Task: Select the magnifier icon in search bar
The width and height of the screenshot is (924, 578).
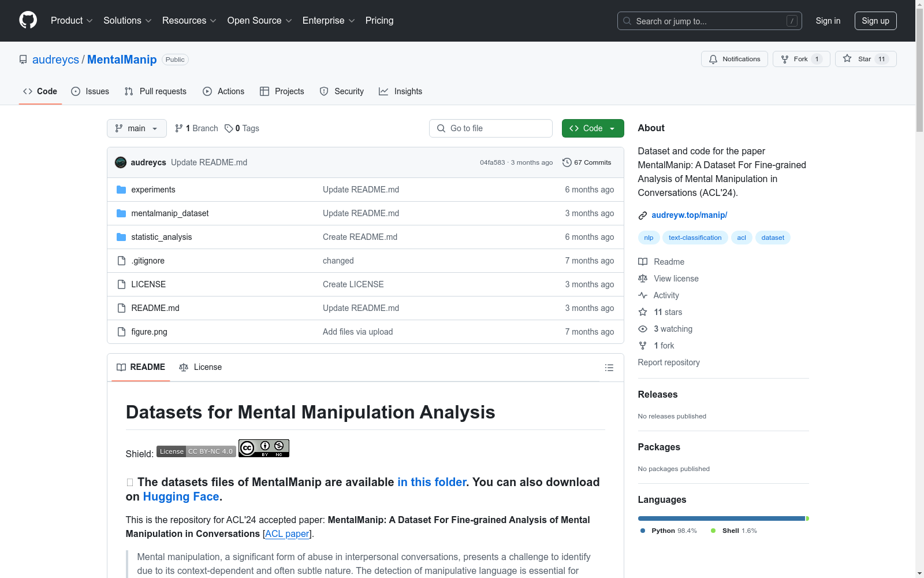Action: 627,21
